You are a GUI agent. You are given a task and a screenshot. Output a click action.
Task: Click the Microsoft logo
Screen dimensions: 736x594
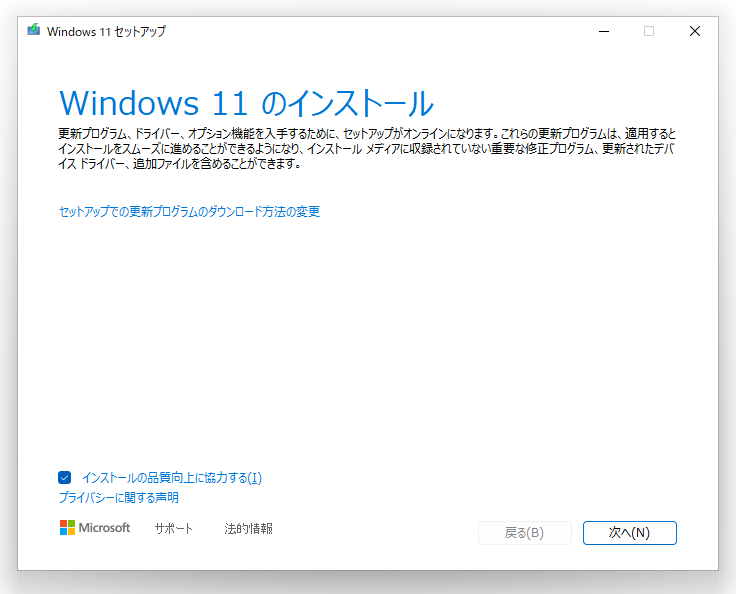[x=95, y=528]
